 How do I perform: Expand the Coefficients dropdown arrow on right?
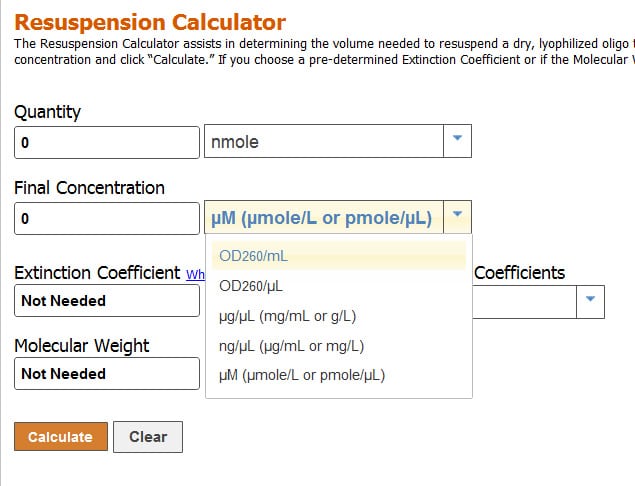coord(590,300)
